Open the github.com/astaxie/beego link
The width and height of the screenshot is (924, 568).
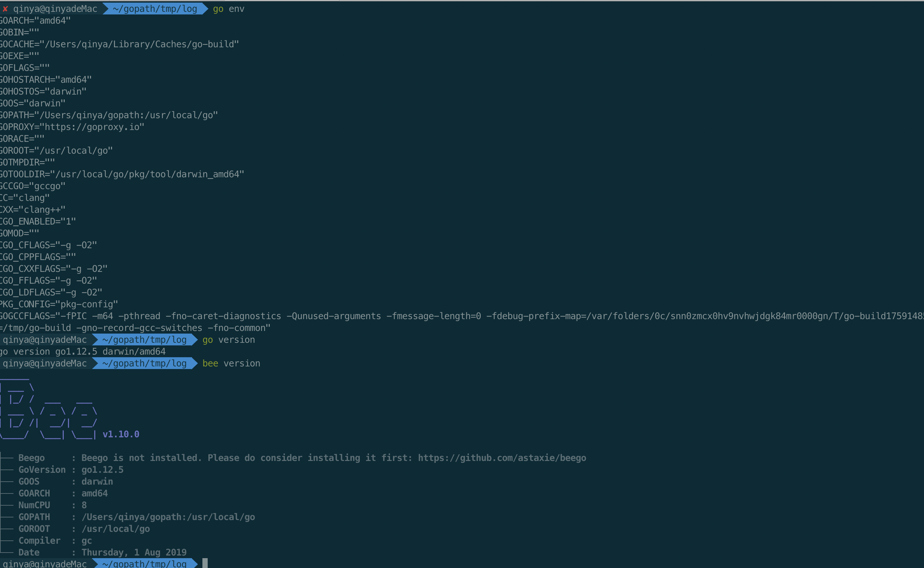tap(502, 458)
